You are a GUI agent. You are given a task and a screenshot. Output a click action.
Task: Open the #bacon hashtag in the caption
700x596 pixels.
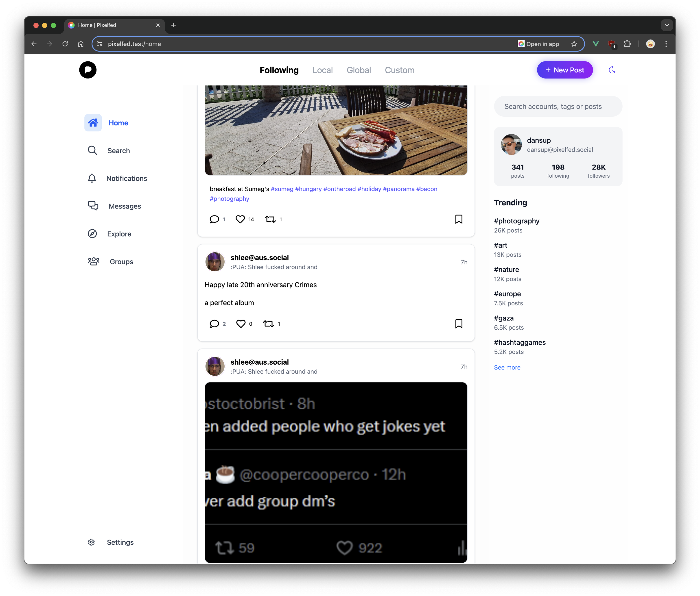pos(426,189)
